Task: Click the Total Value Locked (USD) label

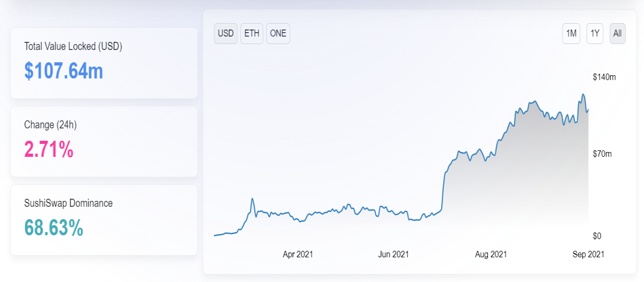Action: (74, 47)
